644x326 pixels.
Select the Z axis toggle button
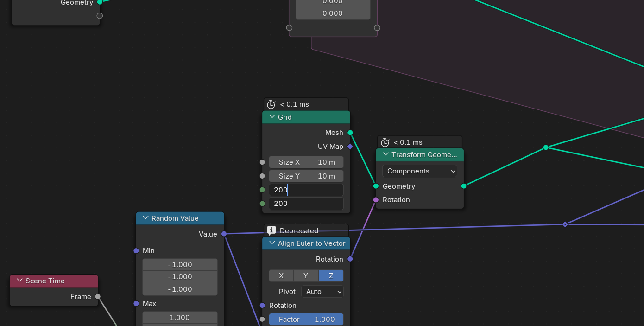click(x=331, y=276)
